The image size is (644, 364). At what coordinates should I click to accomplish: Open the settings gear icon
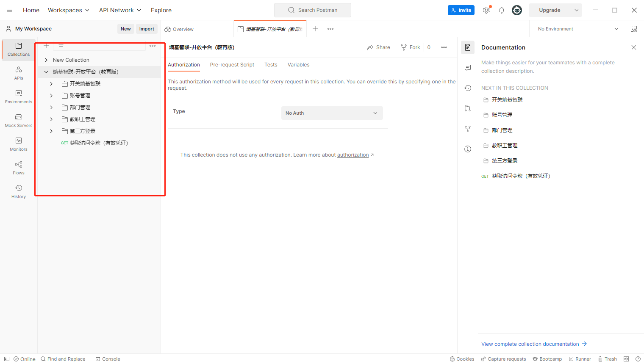pos(486,10)
